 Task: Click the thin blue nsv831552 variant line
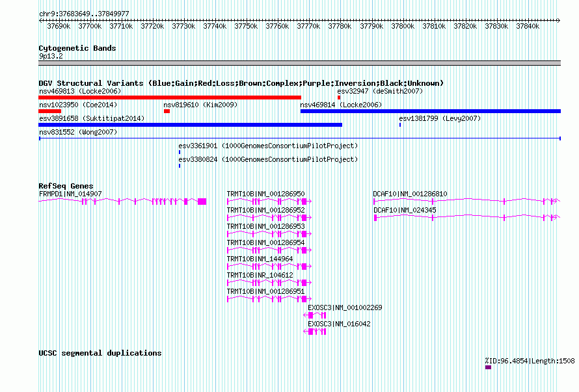pos(300,138)
